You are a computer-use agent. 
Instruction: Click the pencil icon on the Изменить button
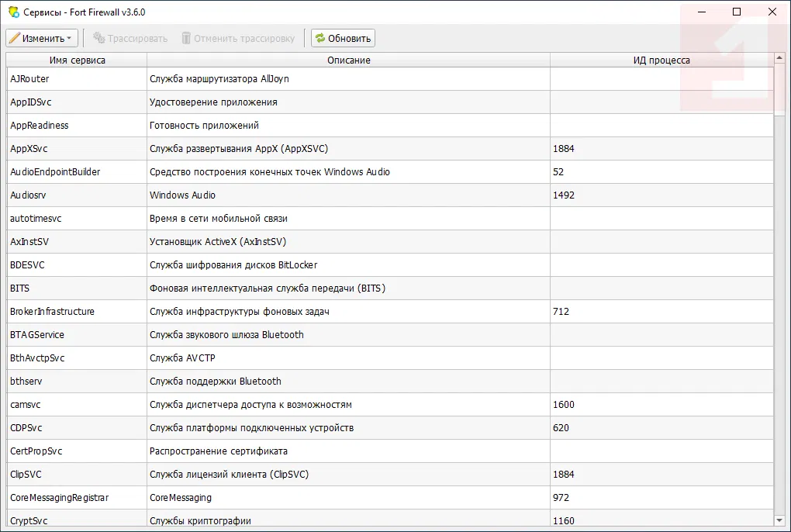(14, 38)
